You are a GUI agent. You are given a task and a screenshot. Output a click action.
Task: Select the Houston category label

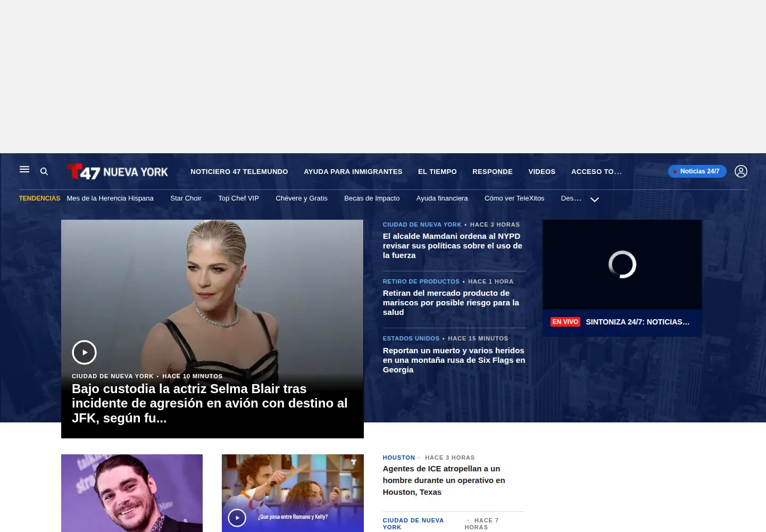[x=398, y=458]
